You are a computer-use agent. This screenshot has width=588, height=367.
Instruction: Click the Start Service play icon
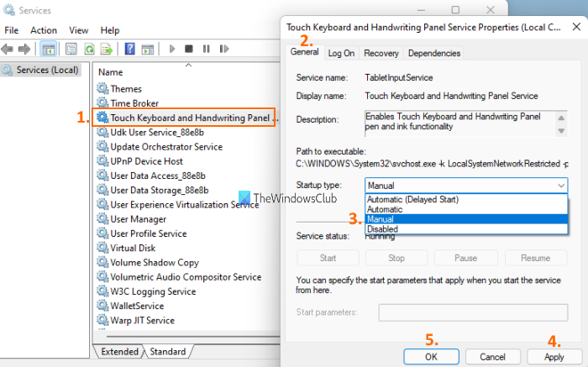(x=172, y=49)
